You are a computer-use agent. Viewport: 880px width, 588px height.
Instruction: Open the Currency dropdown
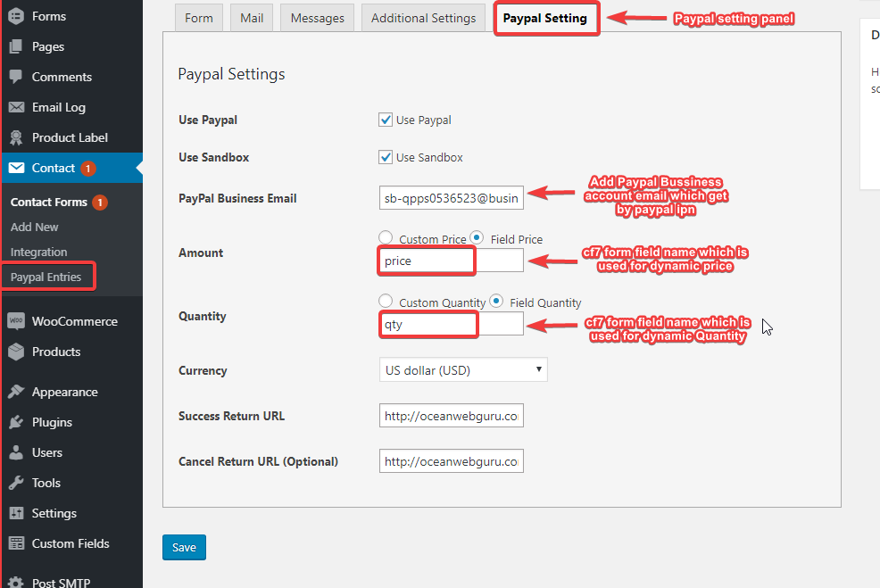[x=463, y=370]
